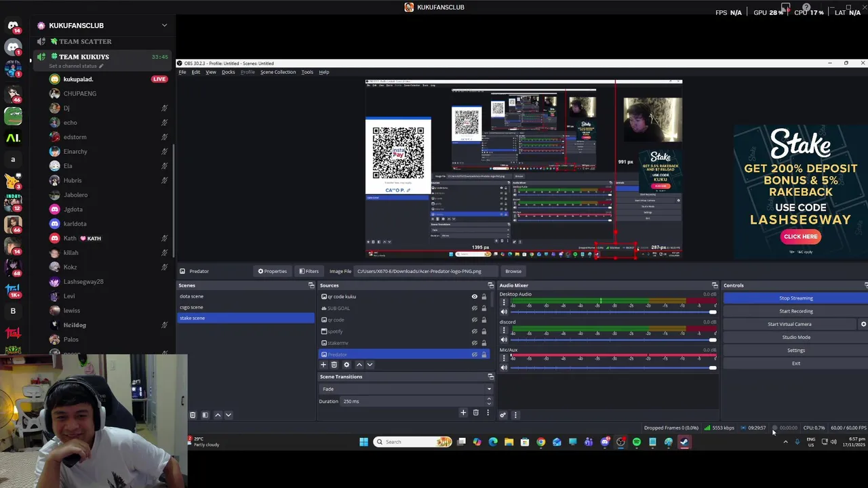Move selected scene down
Viewport: 868px width, 488px height.
[x=229, y=415]
